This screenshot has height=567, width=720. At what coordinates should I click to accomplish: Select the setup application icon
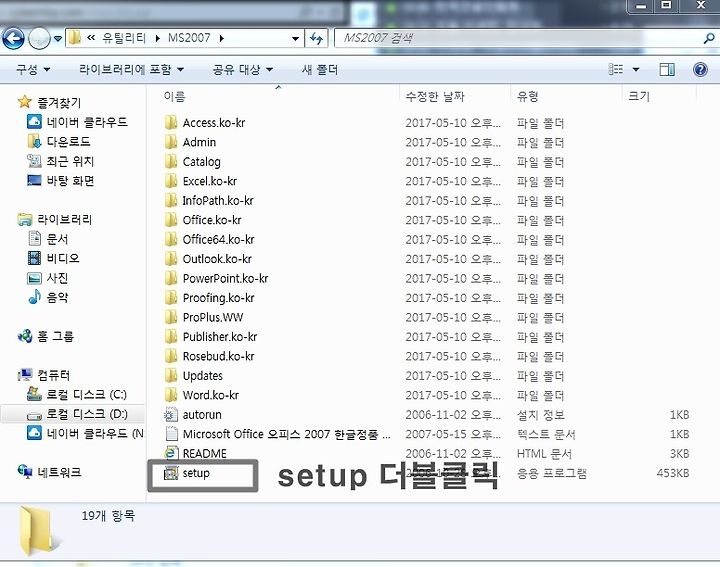tap(171, 473)
